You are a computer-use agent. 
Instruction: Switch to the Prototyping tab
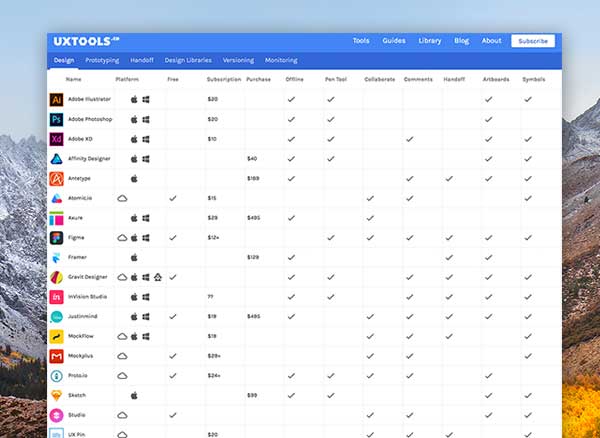pyautogui.click(x=102, y=60)
